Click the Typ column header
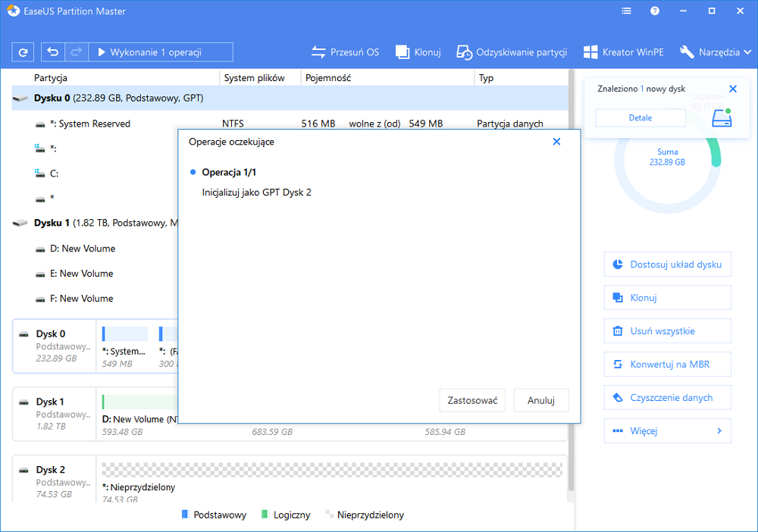The width and height of the screenshot is (758, 532). click(x=486, y=78)
